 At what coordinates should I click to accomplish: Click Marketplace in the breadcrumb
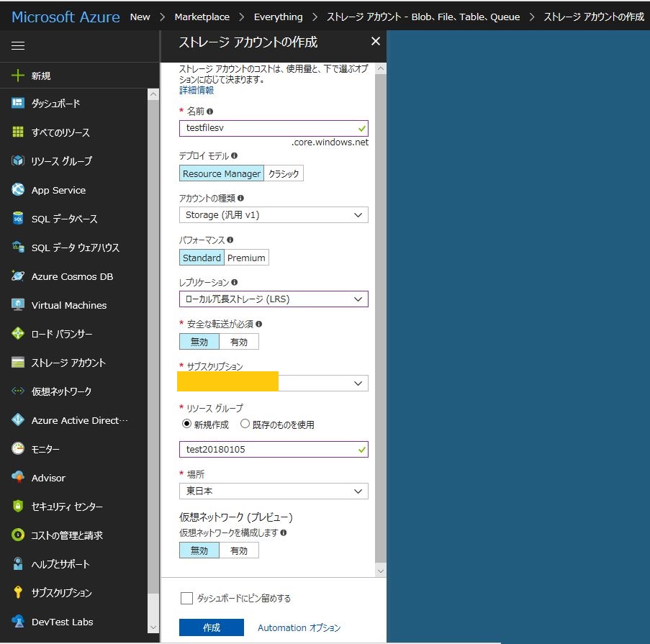tap(202, 17)
